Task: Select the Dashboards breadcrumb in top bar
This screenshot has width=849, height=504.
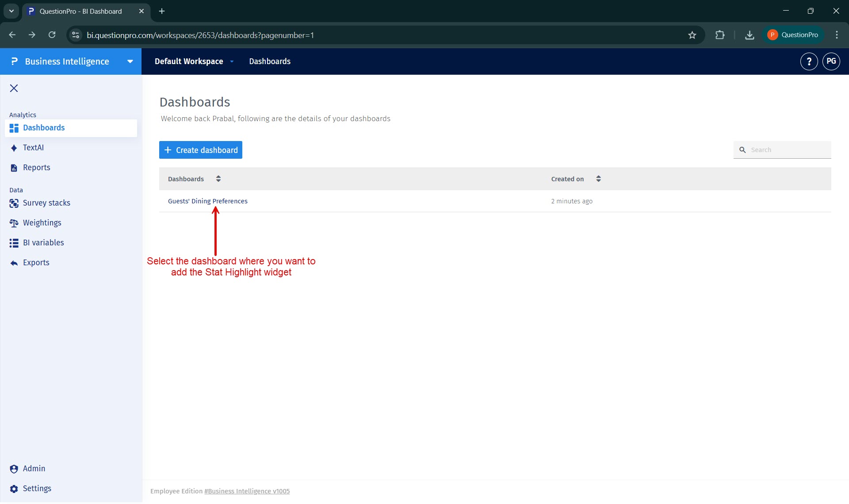Action: coord(269,61)
